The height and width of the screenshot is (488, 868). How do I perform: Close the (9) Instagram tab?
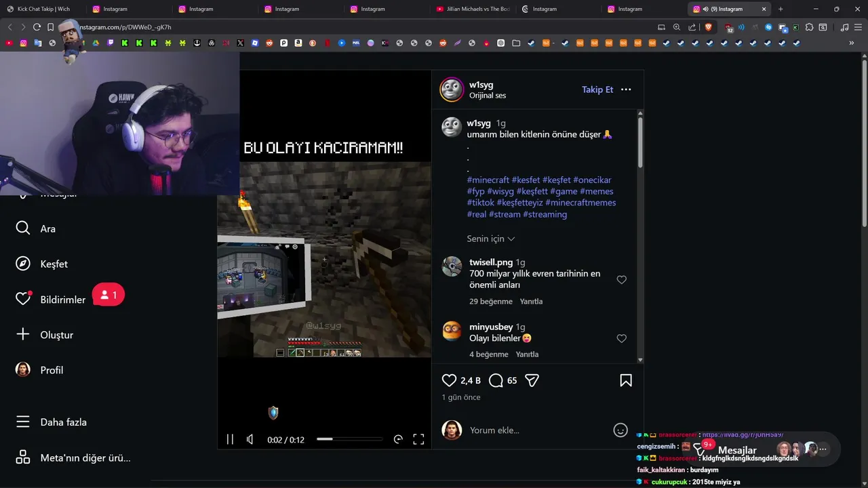764,9
